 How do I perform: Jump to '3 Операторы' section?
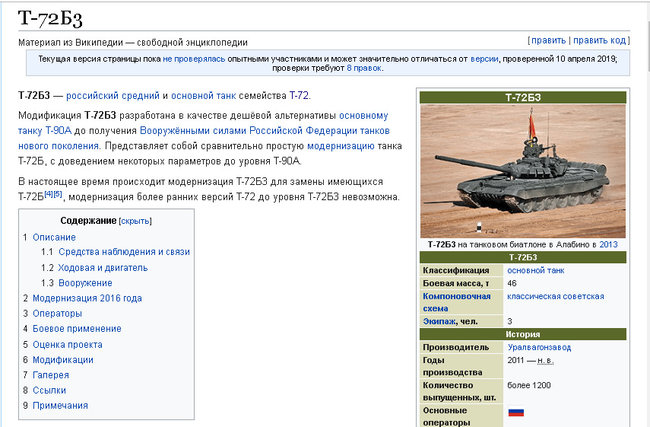click(x=53, y=313)
